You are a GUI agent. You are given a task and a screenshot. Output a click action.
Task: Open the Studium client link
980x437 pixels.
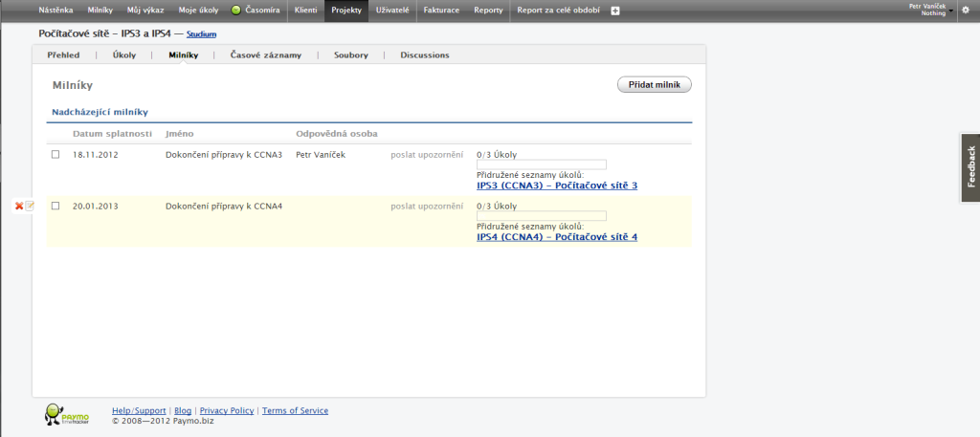(201, 34)
